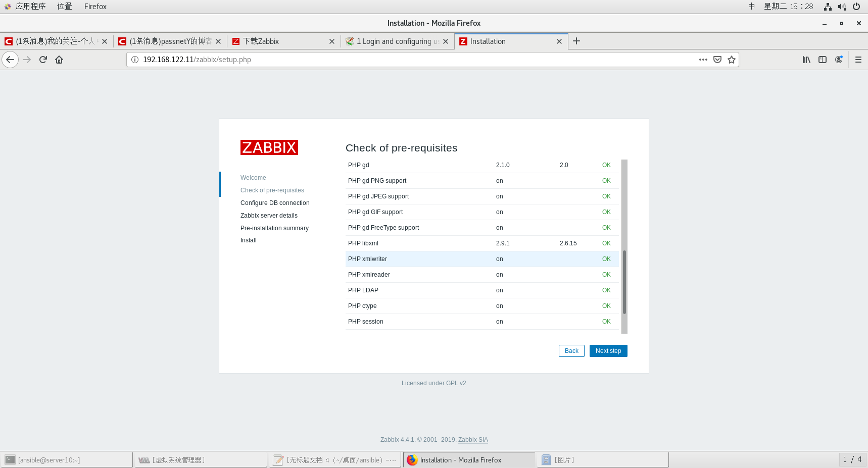Image resolution: width=868 pixels, height=468 pixels.
Task: Click the forward navigation arrow
Action: 27,60
